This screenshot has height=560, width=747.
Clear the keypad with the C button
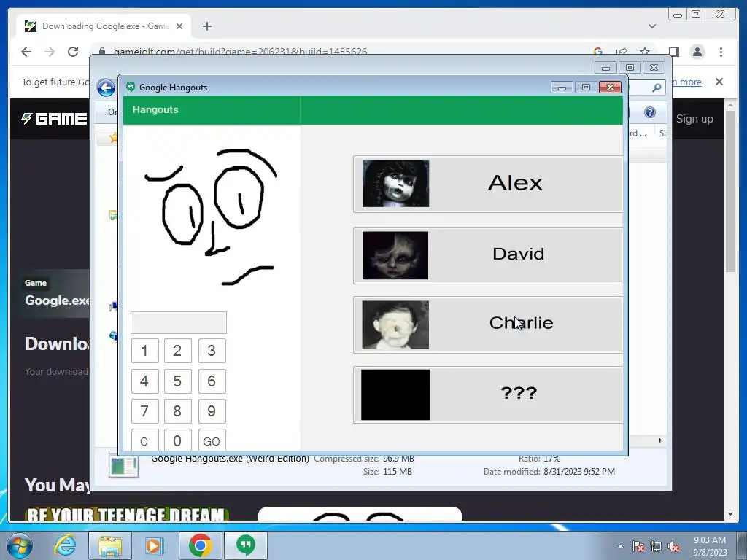[x=145, y=440]
